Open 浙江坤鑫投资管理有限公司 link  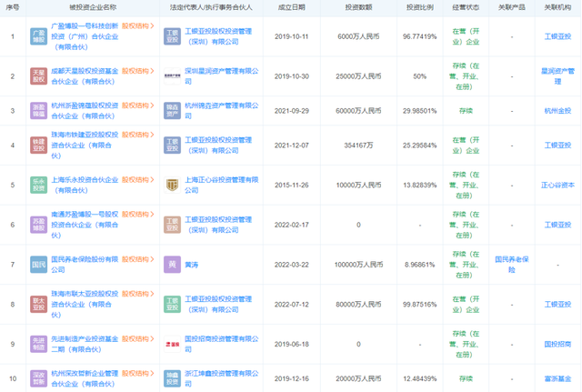[x=222, y=378]
